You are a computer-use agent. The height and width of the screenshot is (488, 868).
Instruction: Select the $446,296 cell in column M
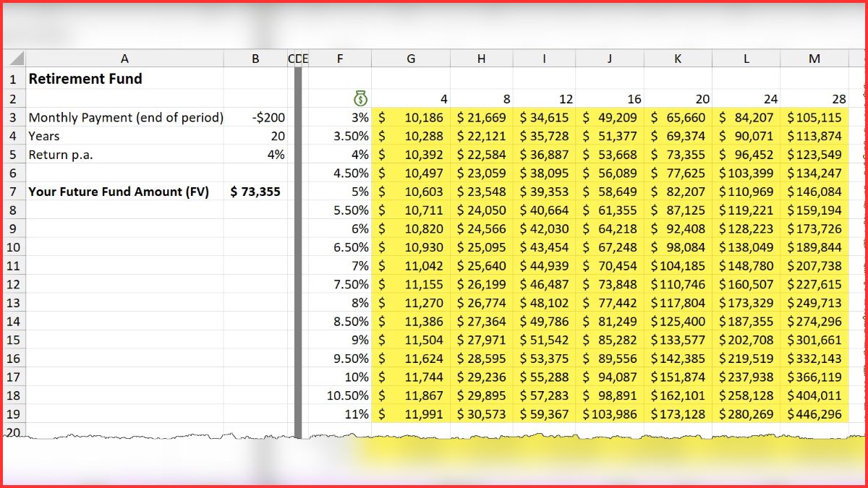point(814,414)
